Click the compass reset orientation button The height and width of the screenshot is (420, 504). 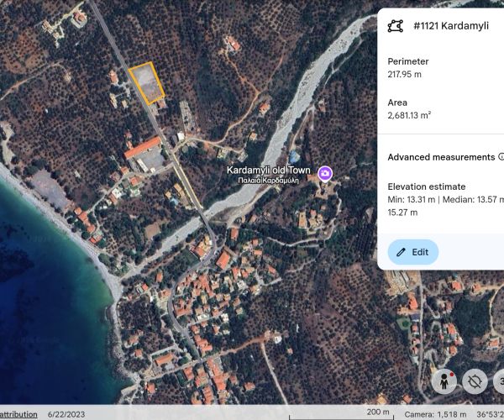474,381
